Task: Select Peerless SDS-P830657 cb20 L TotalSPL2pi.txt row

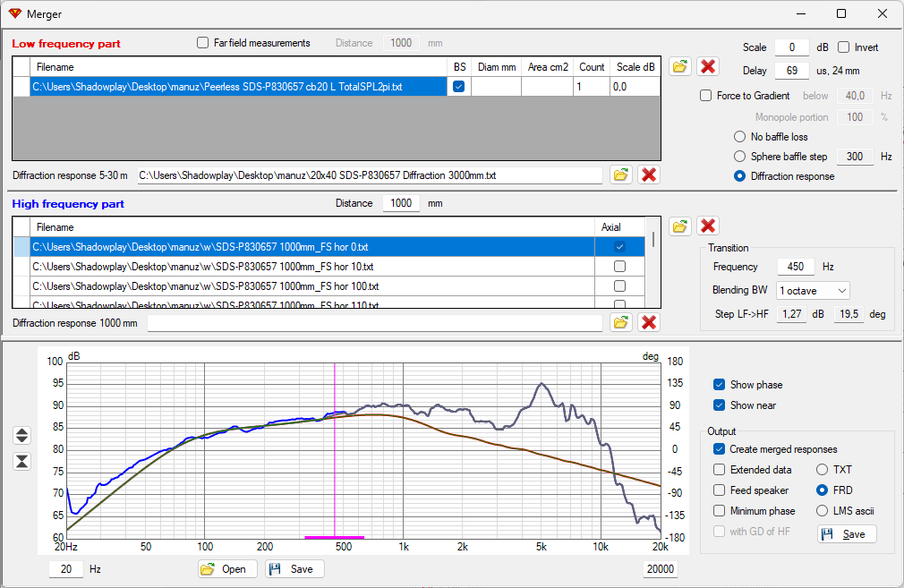Action: click(x=239, y=87)
